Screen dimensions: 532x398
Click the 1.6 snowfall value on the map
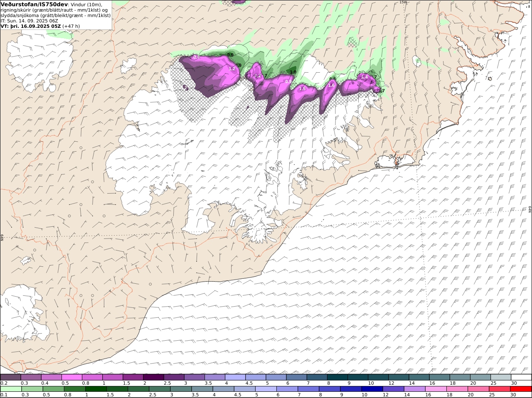331,86
